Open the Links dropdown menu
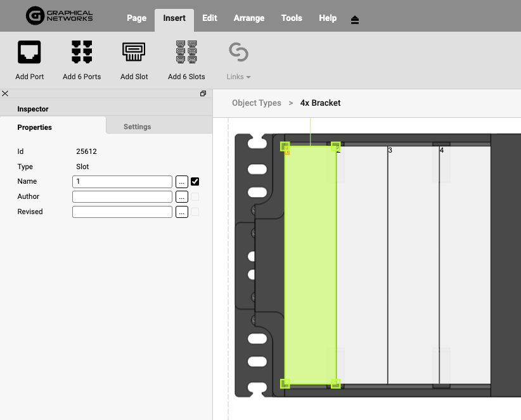521x420 pixels. coord(238,77)
